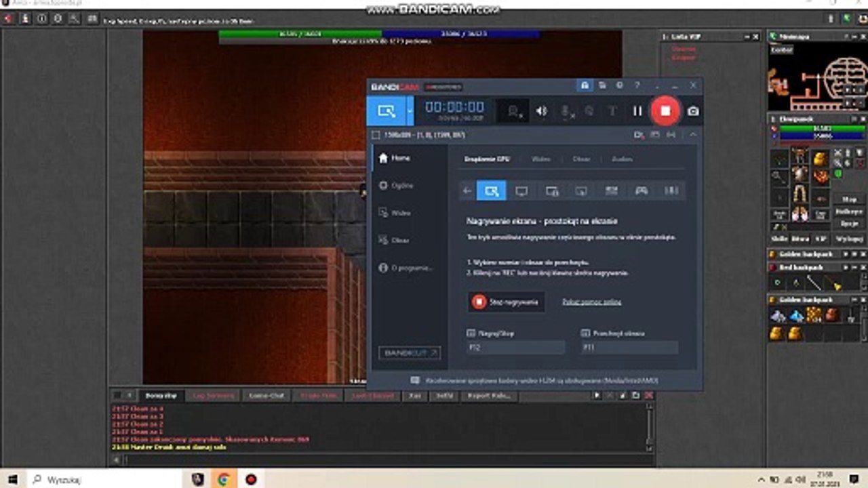Click the F11 hotkey field

click(629, 347)
